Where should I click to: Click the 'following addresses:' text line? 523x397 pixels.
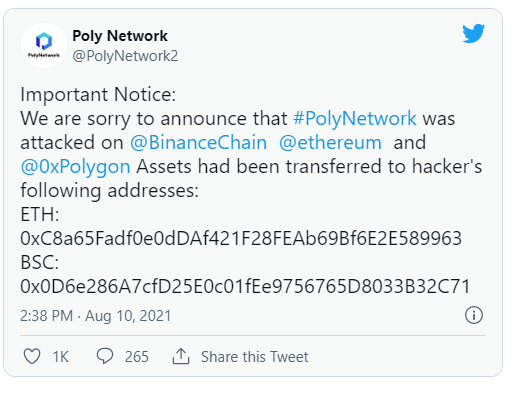(109, 190)
